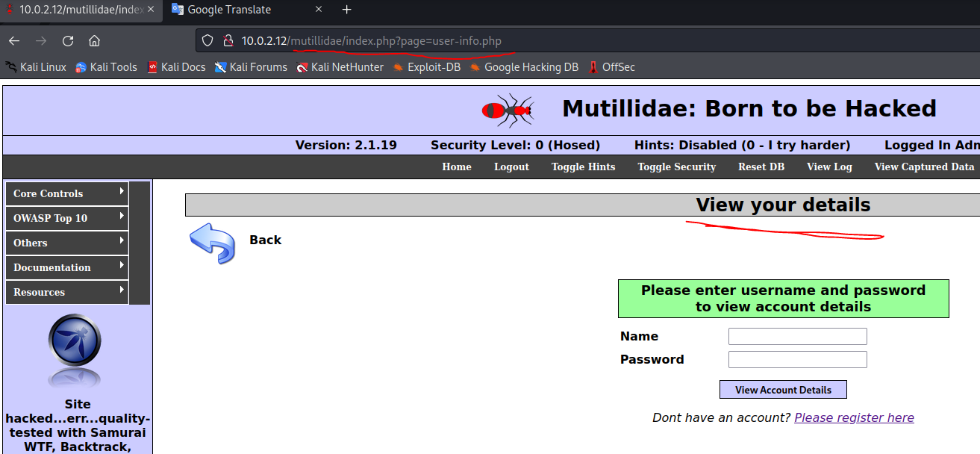980x454 pixels.
Task: Open the Kali NetHunter bookmark
Action: point(340,67)
